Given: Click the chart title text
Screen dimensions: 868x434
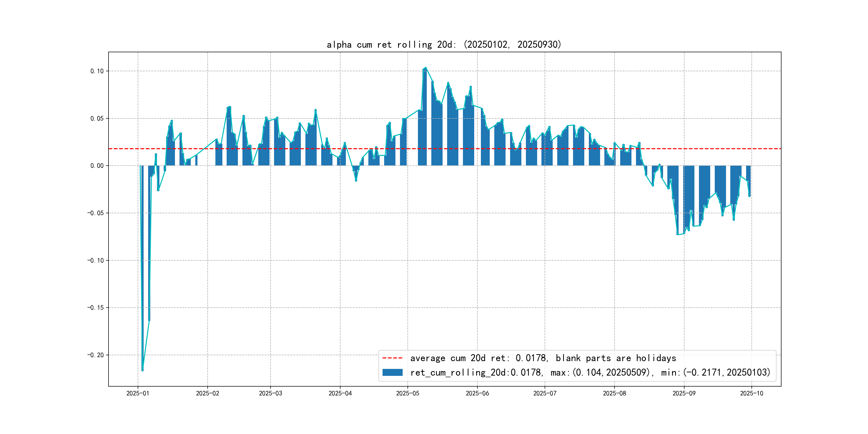Looking at the screenshot, I should (x=444, y=44).
